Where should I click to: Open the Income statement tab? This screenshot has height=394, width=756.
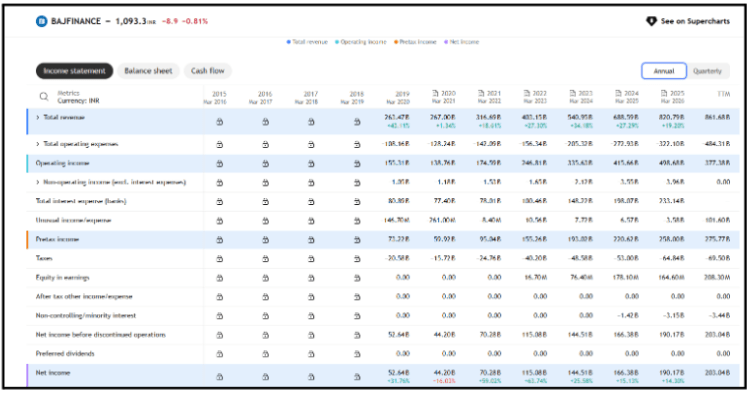[x=74, y=71]
